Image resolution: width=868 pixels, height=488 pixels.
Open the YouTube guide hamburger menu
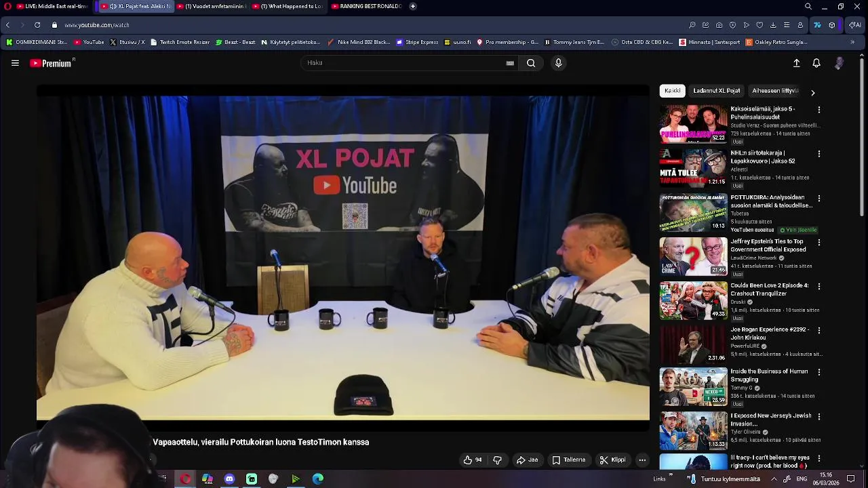coord(15,63)
